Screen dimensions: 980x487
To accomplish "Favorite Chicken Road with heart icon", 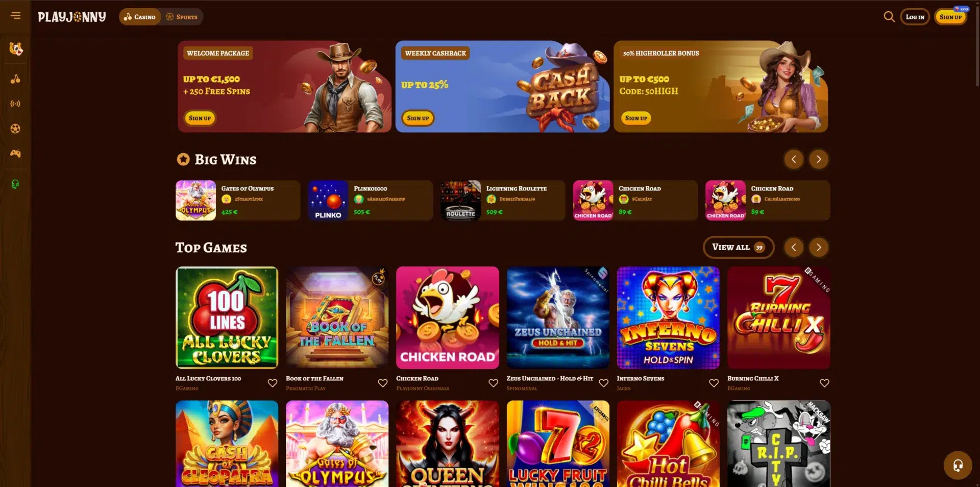I will (x=493, y=383).
